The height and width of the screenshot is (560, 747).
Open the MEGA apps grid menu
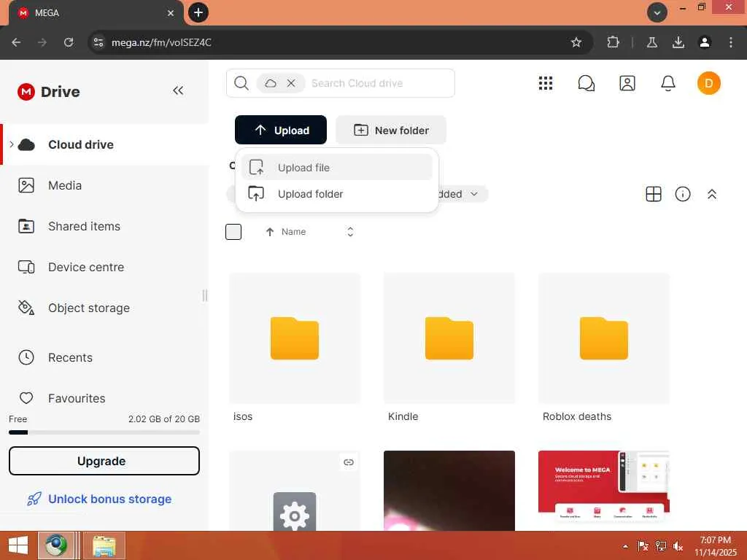[x=546, y=83]
